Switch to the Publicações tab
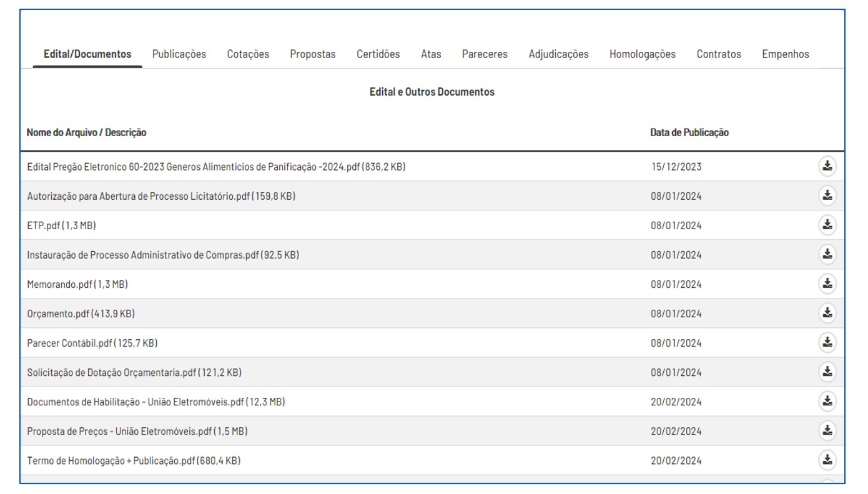The width and height of the screenshot is (868, 494). (x=179, y=54)
